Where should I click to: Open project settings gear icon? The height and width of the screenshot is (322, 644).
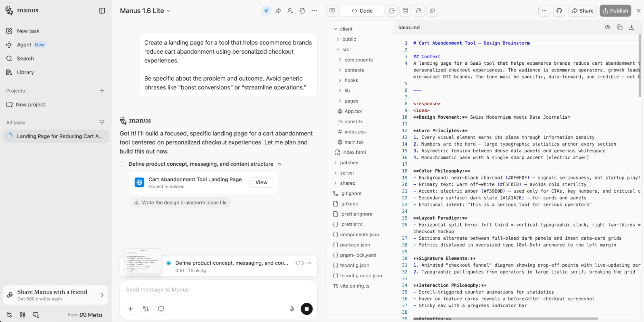pyautogui.click(x=432, y=11)
